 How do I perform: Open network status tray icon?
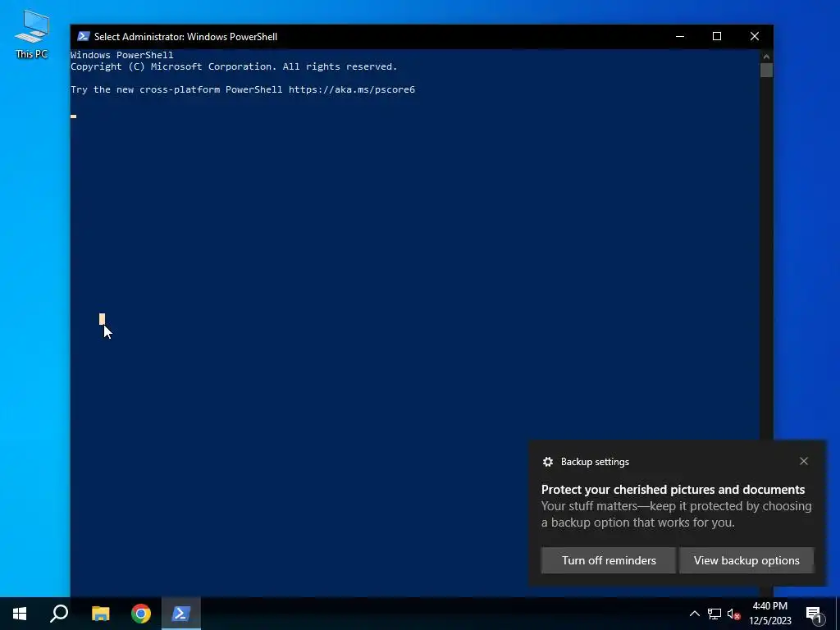click(x=714, y=614)
